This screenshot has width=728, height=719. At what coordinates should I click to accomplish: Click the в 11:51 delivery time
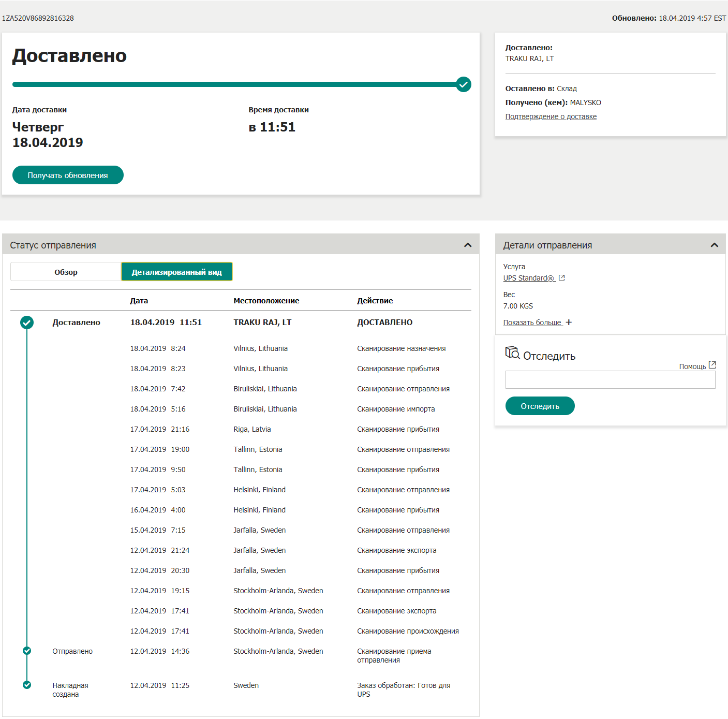pos(272,127)
